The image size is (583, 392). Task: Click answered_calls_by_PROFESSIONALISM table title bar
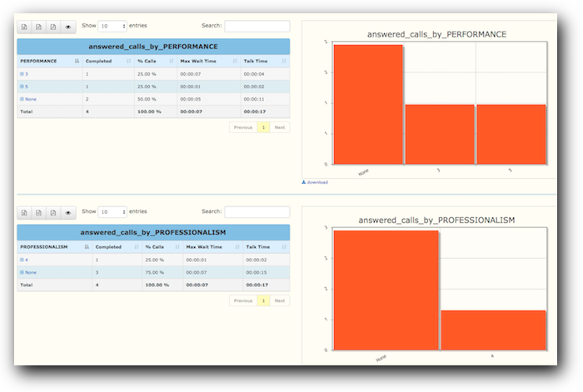pos(153,232)
